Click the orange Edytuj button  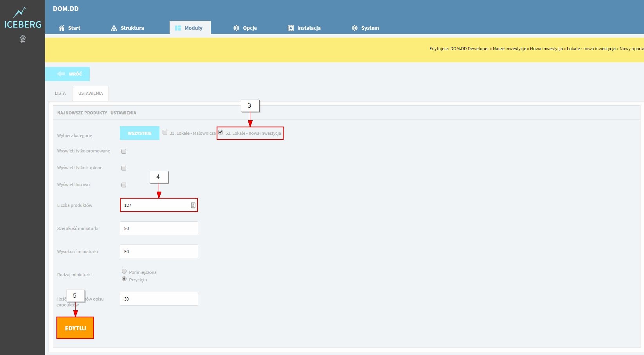click(x=75, y=328)
